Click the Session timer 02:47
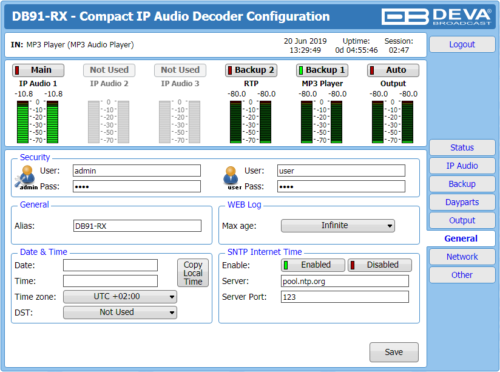 click(399, 50)
